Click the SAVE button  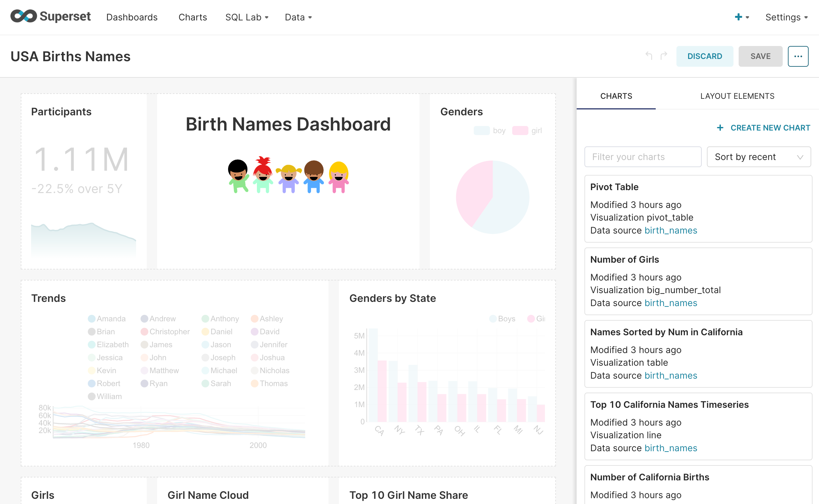click(x=760, y=56)
